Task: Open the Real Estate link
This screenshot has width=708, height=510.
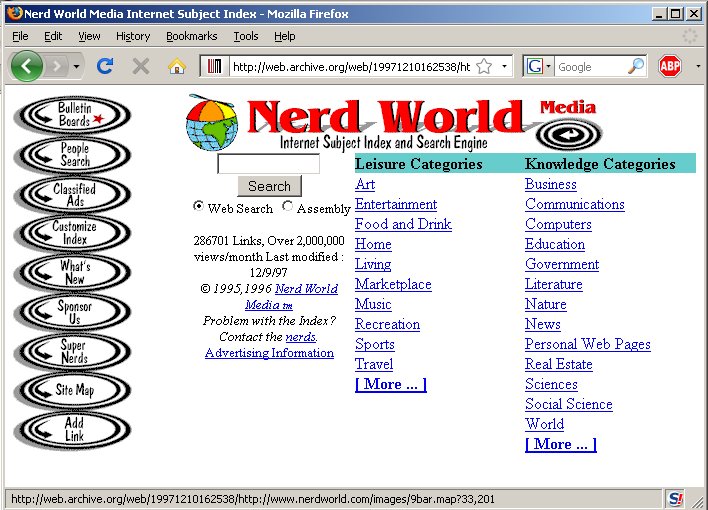Action: [x=559, y=364]
